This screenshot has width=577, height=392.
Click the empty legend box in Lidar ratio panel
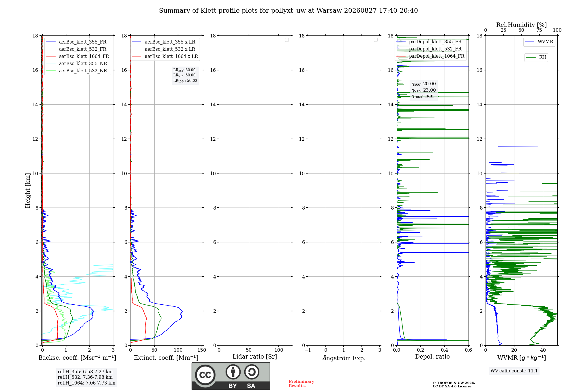[x=287, y=40]
